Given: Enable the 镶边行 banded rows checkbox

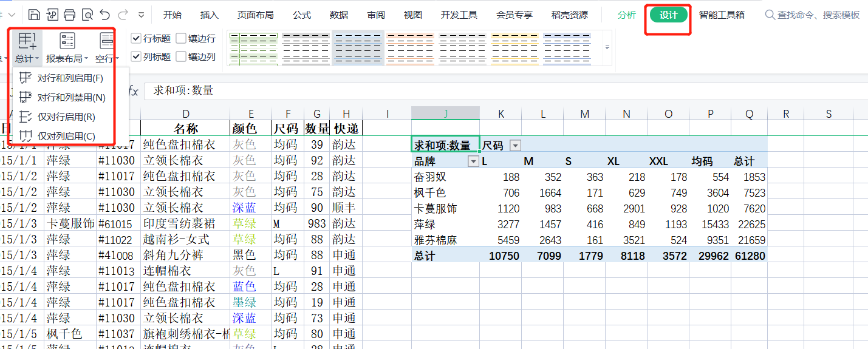Looking at the screenshot, I should click(x=181, y=39).
